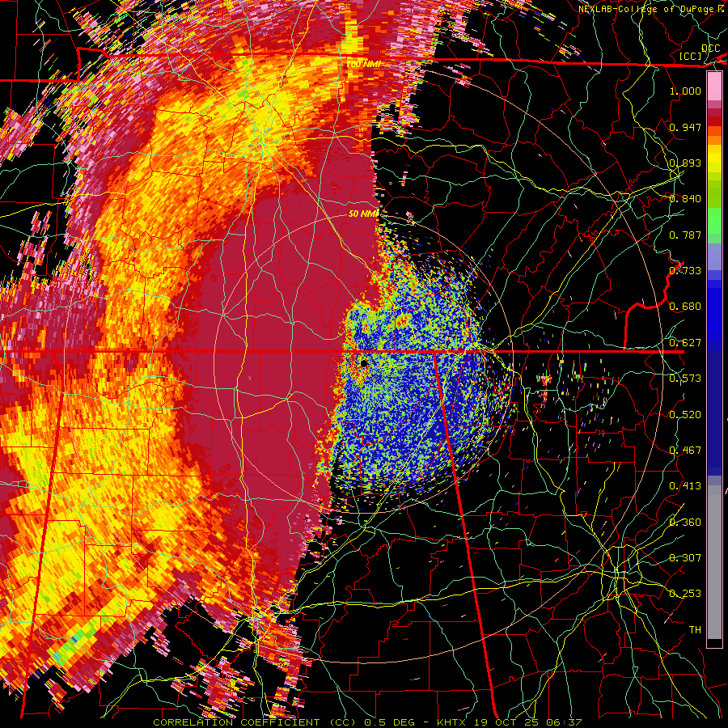Click the 0.573 scale label
The height and width of the screenshot is (728, 728).
(685, 379)
